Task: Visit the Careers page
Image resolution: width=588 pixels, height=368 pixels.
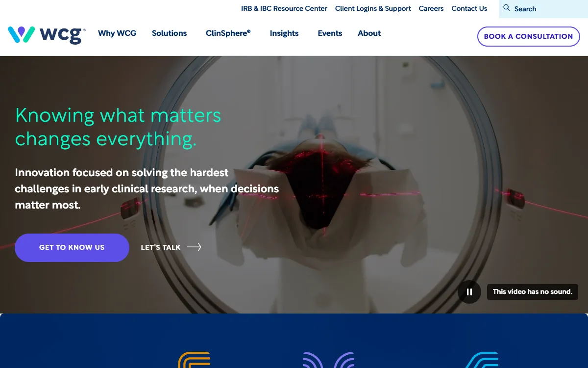Action: point(431,8)
